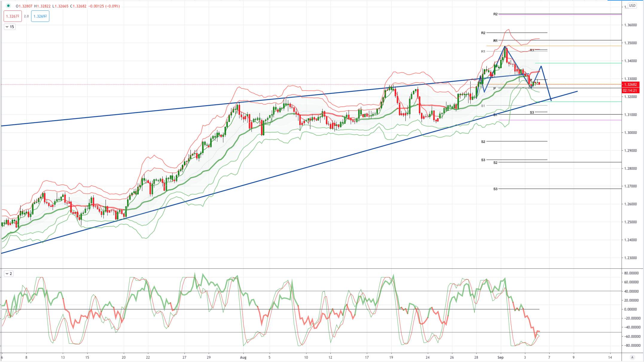Image resolution: width=644 pixels, height=362 pixels.
Task: Click the R2 pivot label above 1.36000
Action: (x=495, y=14)
